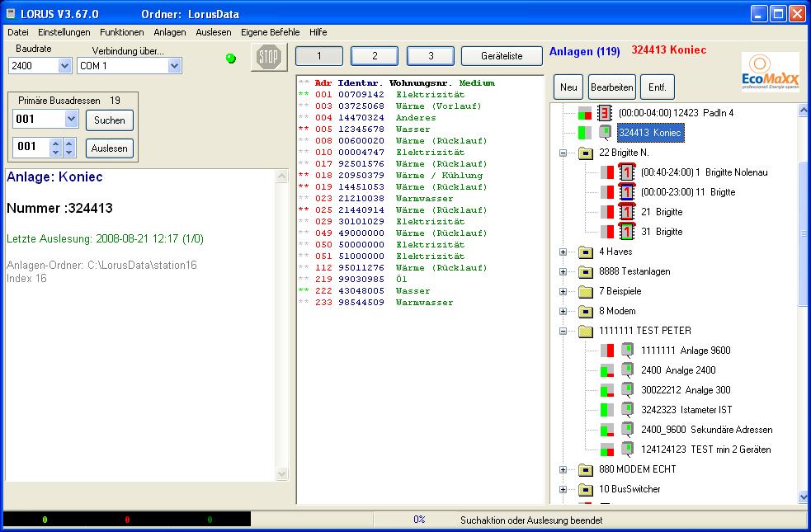Expand the 4 Haves folder
The width and height of the screenshot is (811, 532).
563,252
